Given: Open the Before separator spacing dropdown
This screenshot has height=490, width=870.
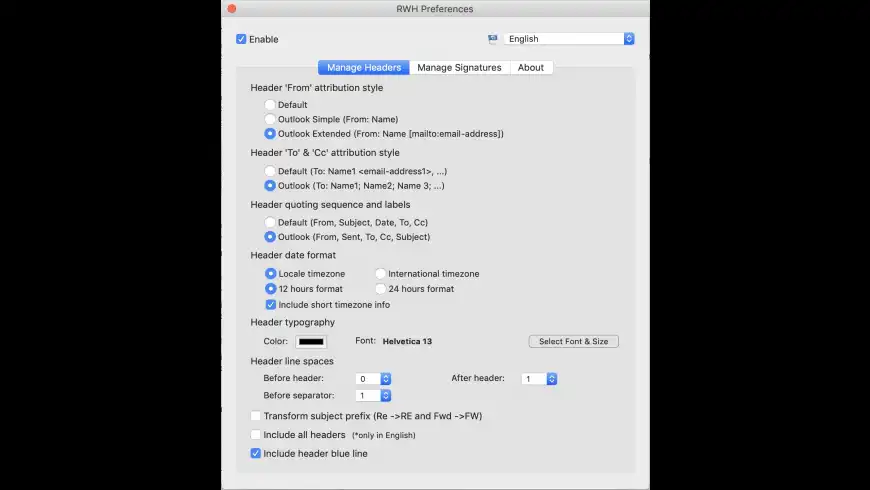Looking at the screenshot, I should [373, 396].
